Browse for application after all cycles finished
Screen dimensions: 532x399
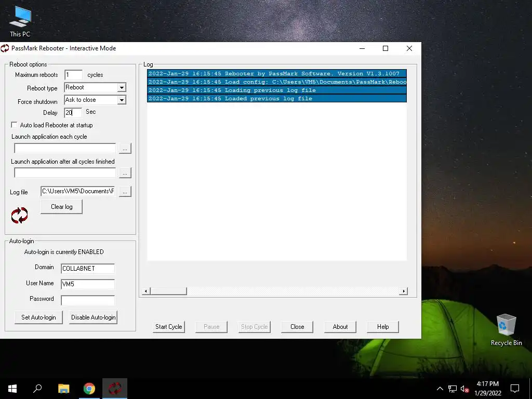click(x=125, y=172)
